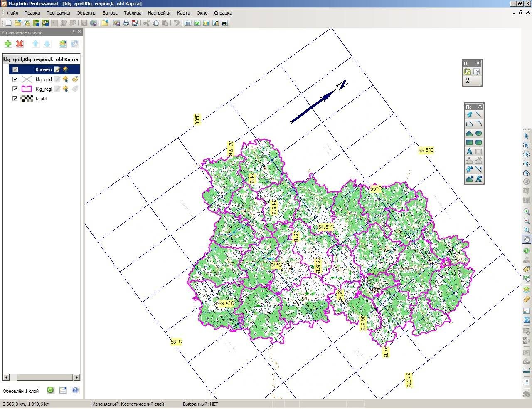Open the Запрос menu
Viewport: 532px width, 409px height.
(110, 13)
